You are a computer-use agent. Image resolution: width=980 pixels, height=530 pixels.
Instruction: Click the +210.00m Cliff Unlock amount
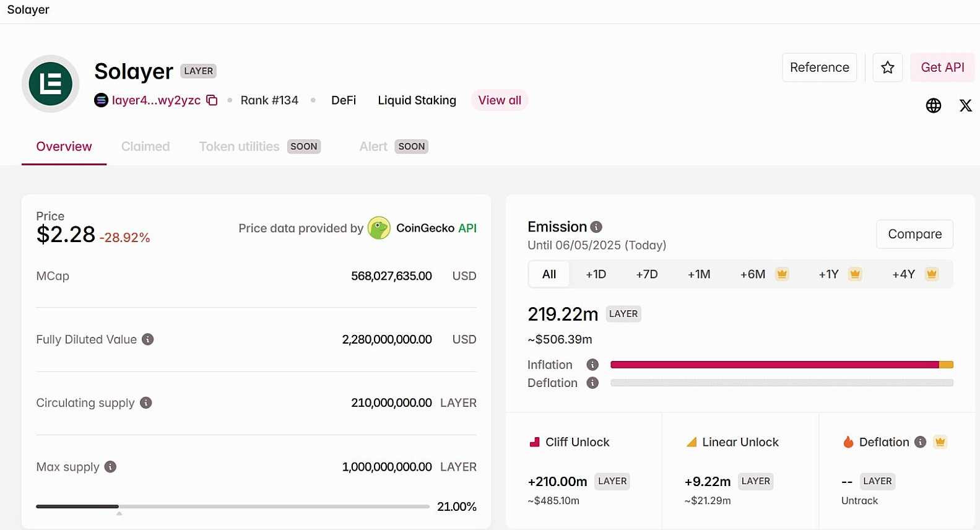click(x=557, y=481)
